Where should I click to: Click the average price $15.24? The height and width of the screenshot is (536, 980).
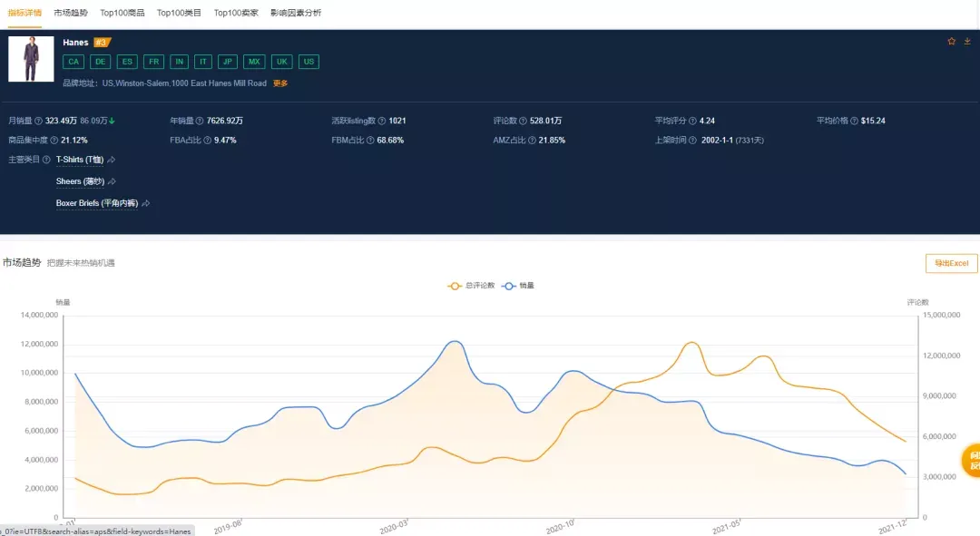coord(873,121)
